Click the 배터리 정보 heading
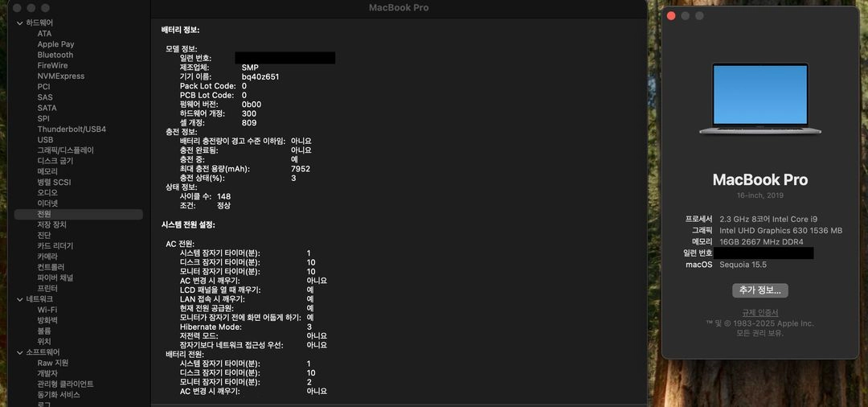The image size is (868, 407). 181,30
